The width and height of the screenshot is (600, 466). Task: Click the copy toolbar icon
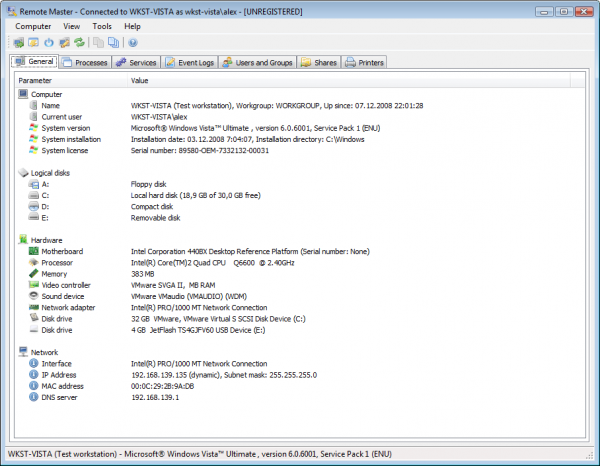98,43
